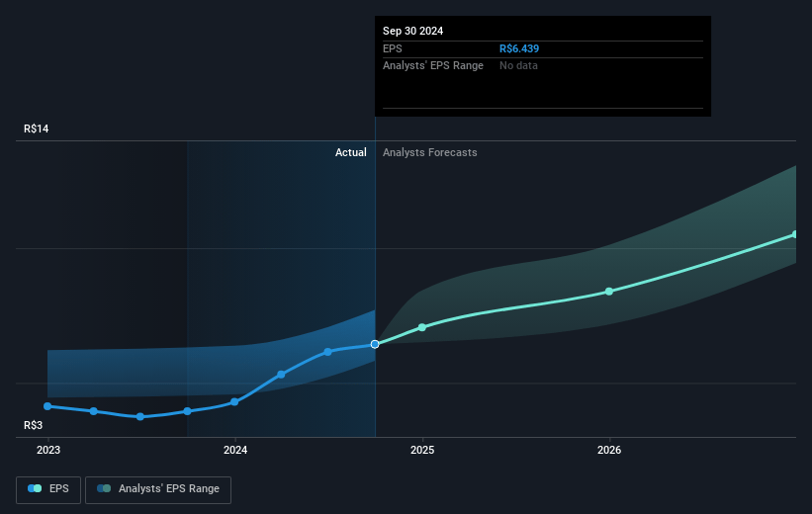The height and width of the screenshot is (514, 812).
Task: Click the last forecast point at chart edge
Action: coord(795,234)
